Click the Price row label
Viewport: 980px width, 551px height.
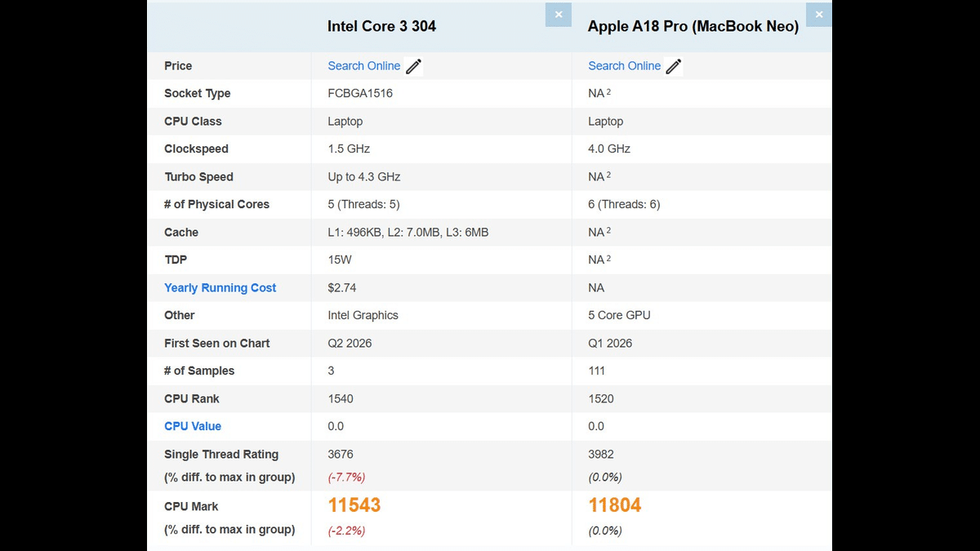pyautogui.click(x=178, y=66)
